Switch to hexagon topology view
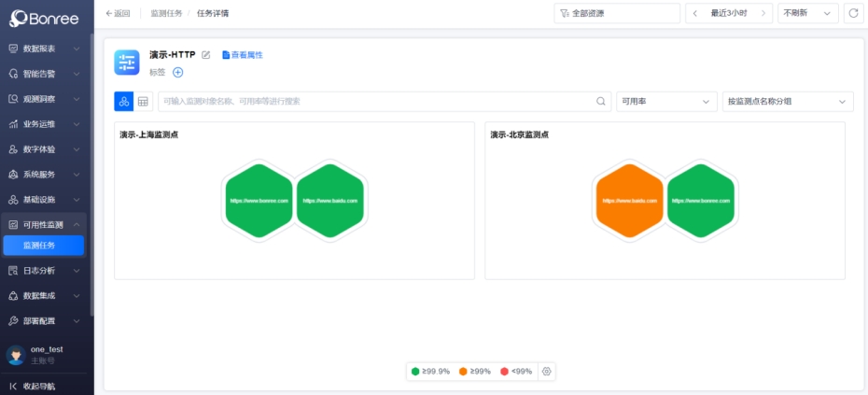Screen dimensions: 868x395 pos(123,101)
